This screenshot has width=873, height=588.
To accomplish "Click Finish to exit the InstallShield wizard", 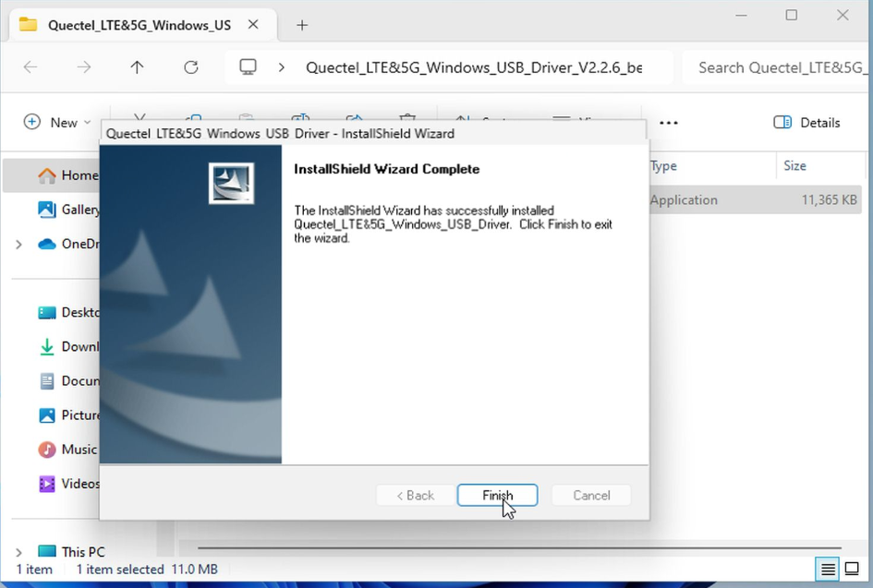I will 497,496.
